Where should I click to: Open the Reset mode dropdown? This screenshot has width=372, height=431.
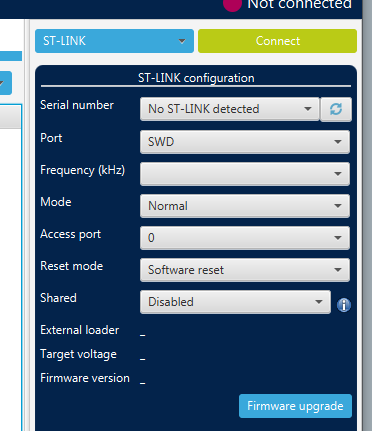click(x=245, y=270)
